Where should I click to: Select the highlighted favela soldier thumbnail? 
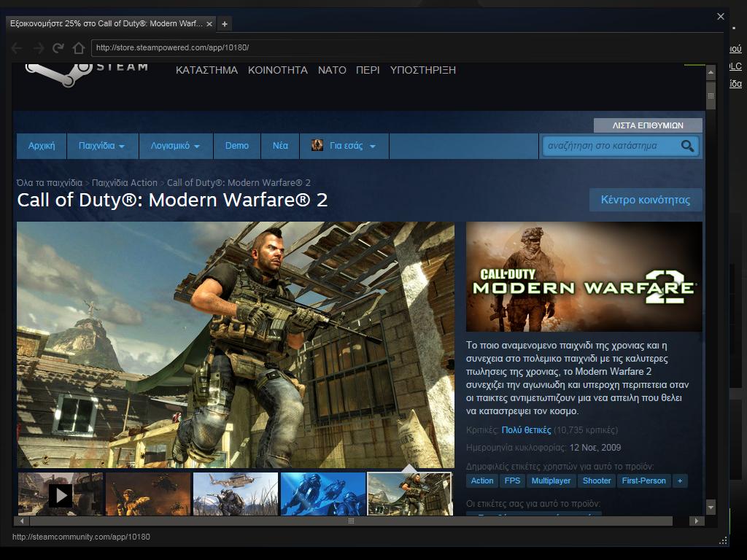pos(410,494)
